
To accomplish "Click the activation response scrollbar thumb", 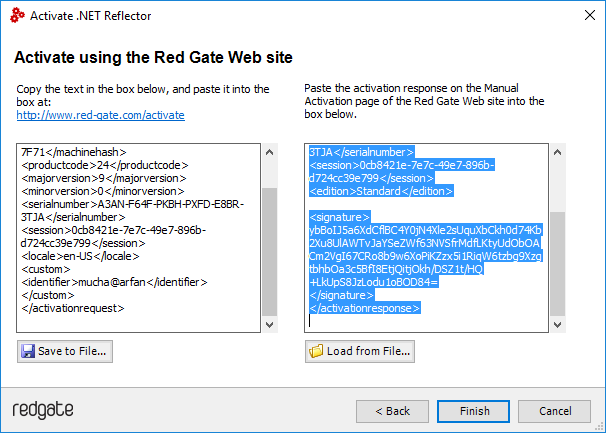I will 557,264.
